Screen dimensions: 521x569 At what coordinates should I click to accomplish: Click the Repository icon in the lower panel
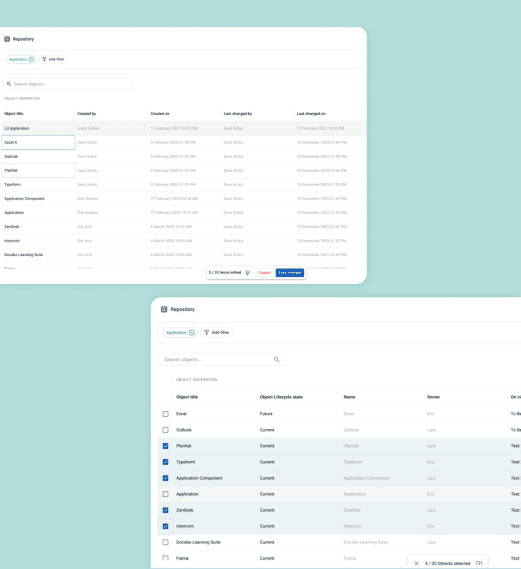tap(164, 309)
